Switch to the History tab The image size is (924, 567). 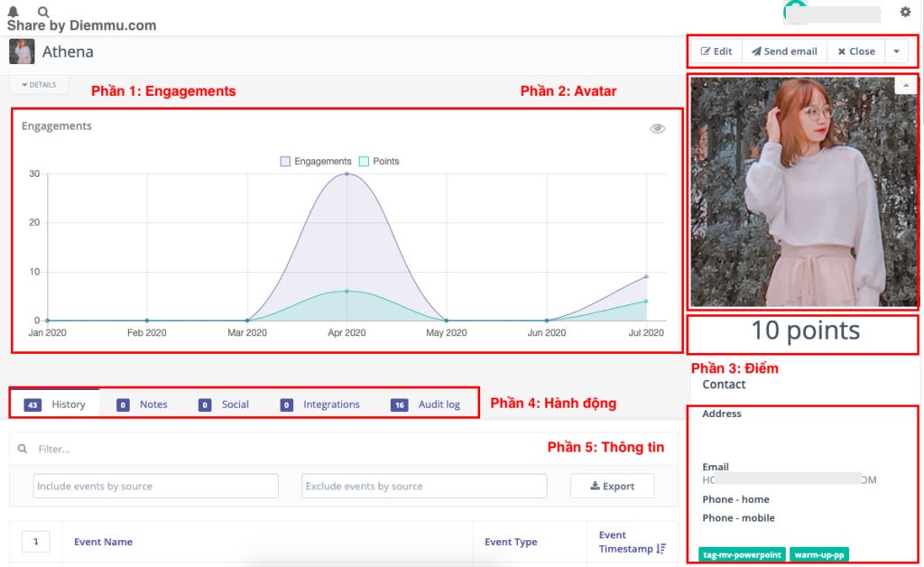click(x=55, y=404)
